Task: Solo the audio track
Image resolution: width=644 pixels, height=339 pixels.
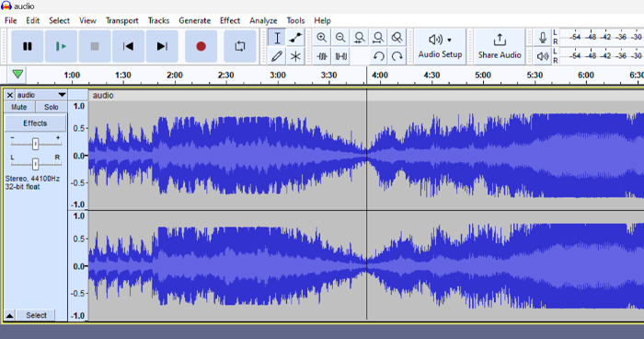Action: (51, 107)
